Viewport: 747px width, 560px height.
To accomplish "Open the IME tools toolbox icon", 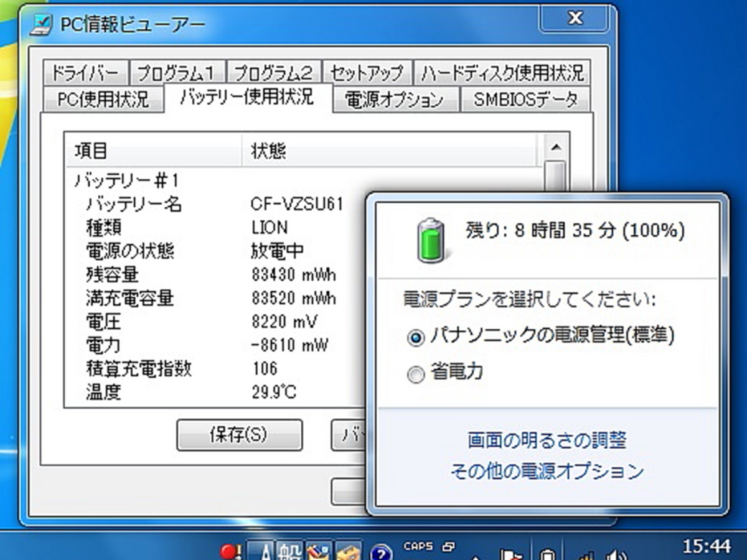I will coord(349,551).
